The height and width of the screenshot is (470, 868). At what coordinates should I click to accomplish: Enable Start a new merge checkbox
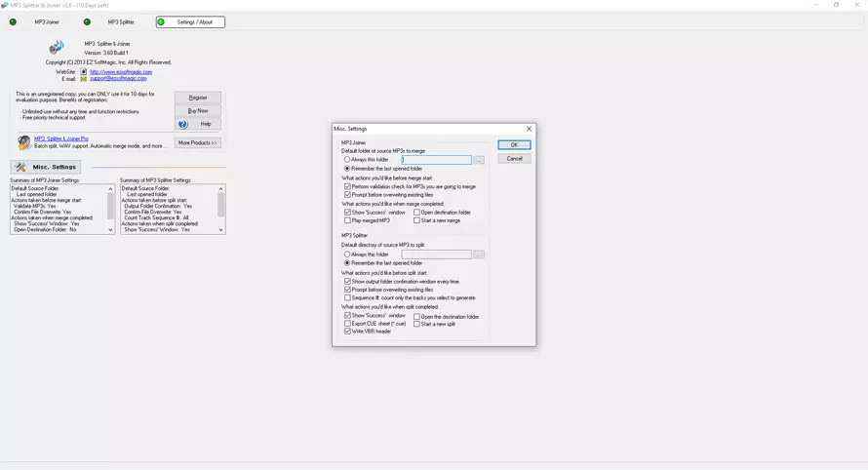click(416, 220)
